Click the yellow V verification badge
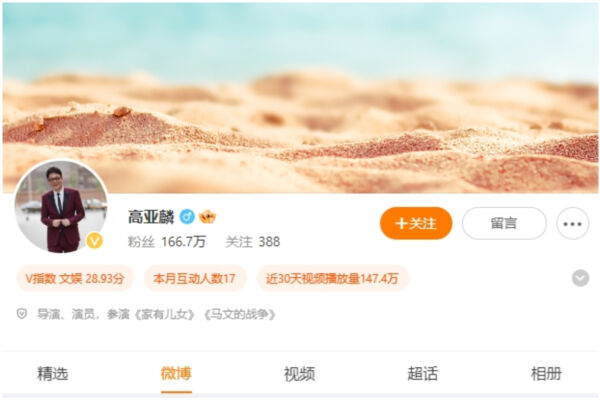This screenshot has height=400, width=600. [95, 241]
